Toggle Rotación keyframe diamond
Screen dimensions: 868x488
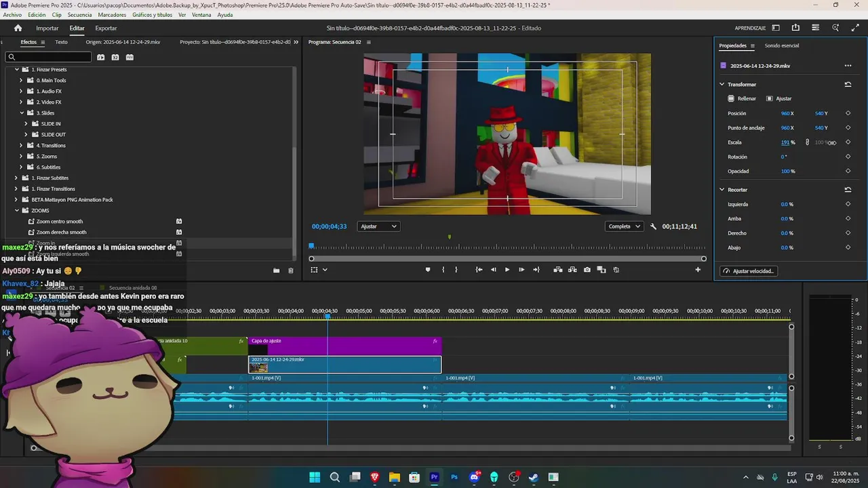[848, 157]
